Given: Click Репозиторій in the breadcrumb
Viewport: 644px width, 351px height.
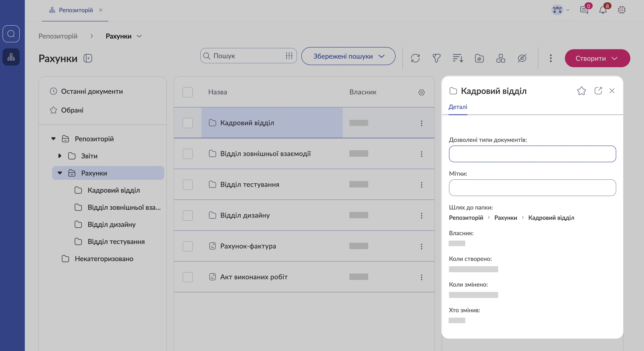Looking at the screenshot, I should point(58,36).
